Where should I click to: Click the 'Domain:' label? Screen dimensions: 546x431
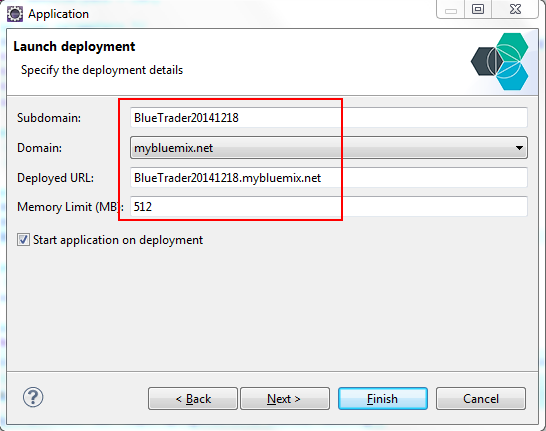pos(39,148)
